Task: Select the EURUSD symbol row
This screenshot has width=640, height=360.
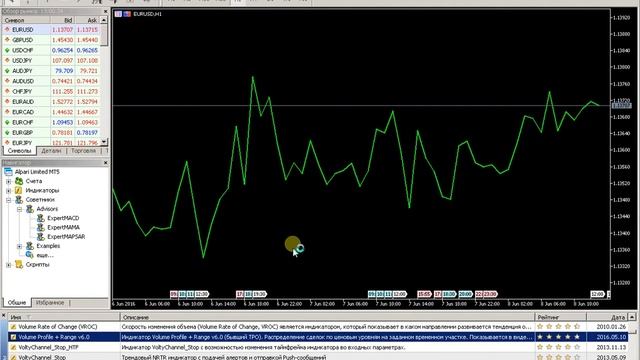Action: (51, 30)
